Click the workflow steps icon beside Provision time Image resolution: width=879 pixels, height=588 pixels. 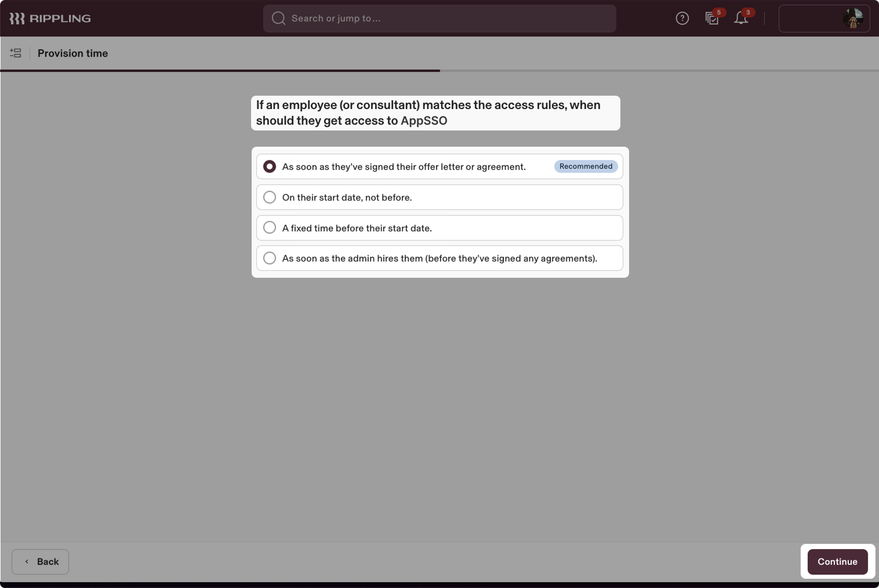click(x=16, y=53)
